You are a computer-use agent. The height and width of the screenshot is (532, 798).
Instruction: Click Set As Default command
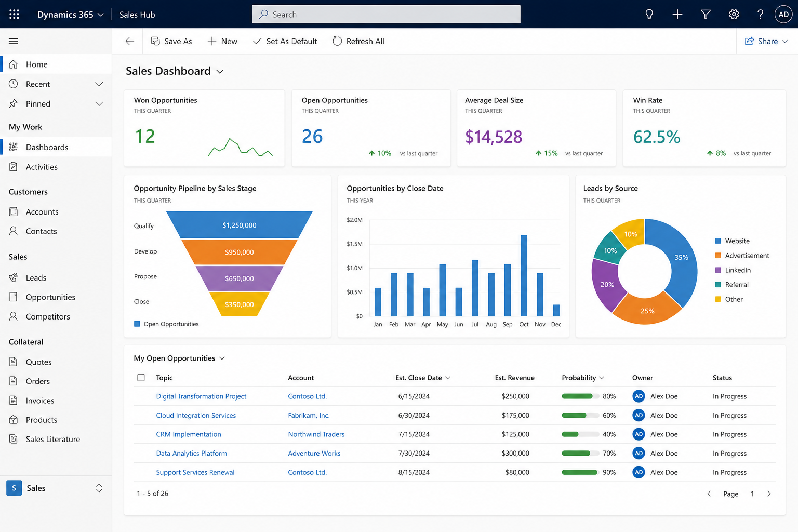point(285,41)
